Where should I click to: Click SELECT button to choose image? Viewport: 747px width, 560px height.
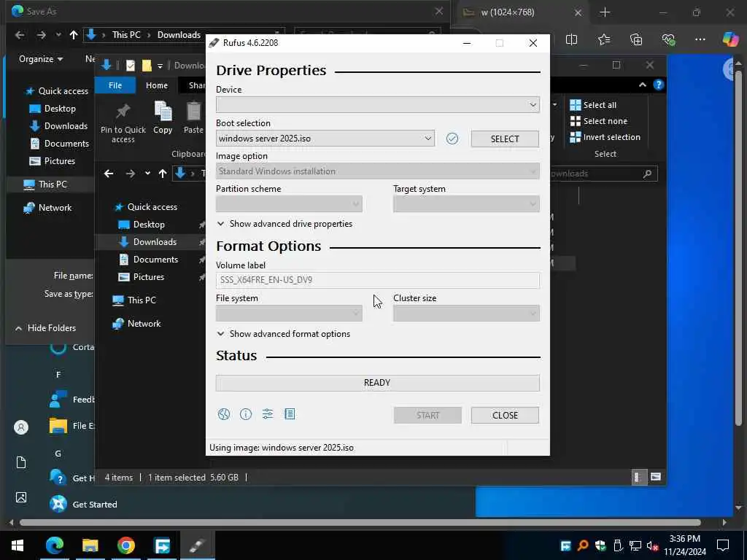[505, 139]
